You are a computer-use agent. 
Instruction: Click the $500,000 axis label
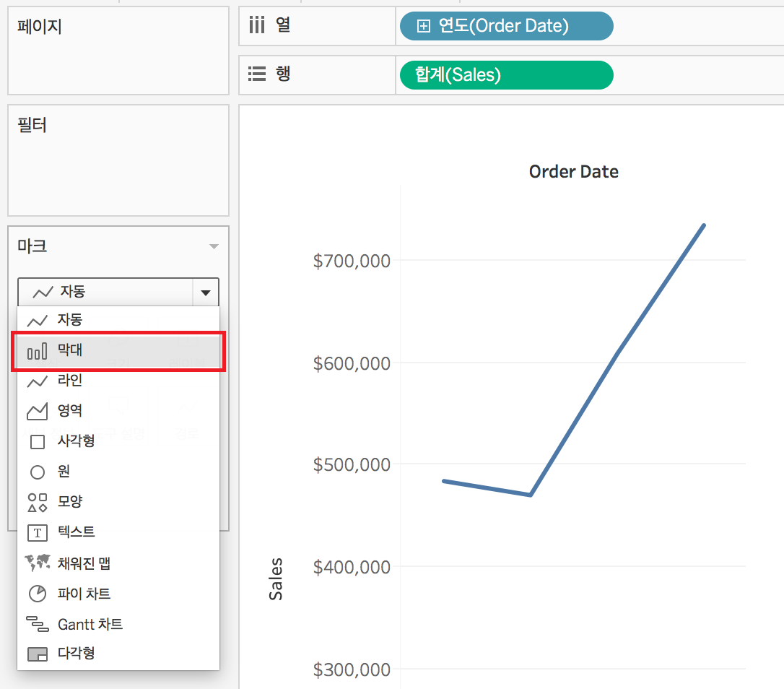tap(352, 464)
